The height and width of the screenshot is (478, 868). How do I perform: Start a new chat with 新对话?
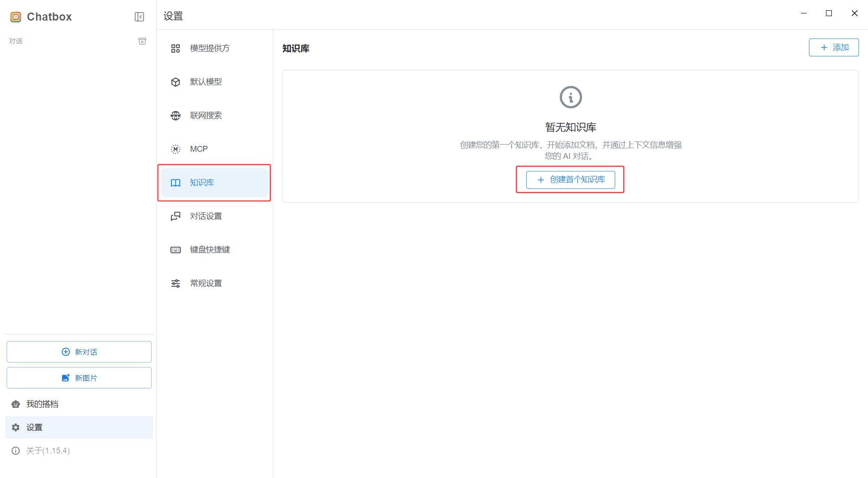click(x=79, y=352)
